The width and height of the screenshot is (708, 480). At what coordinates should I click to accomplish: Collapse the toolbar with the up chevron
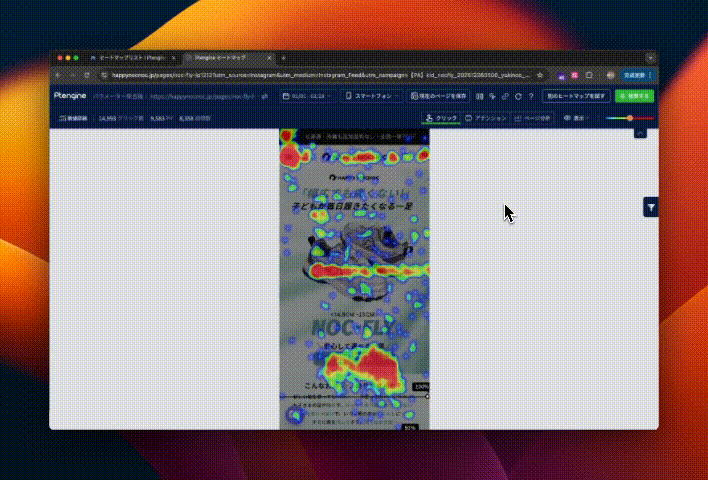point(640,132)
